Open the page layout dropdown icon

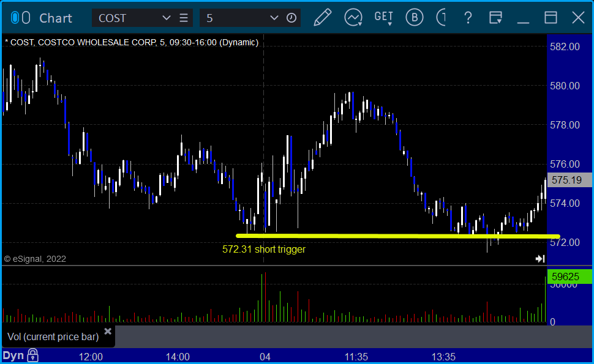[x=495, y=18]
